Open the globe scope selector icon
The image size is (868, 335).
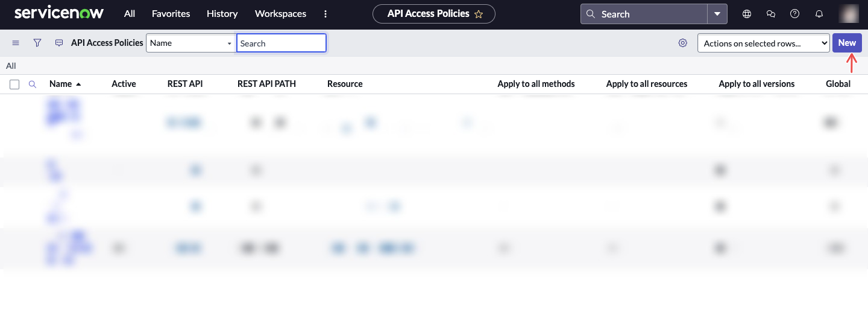click(x=747, y=14)
